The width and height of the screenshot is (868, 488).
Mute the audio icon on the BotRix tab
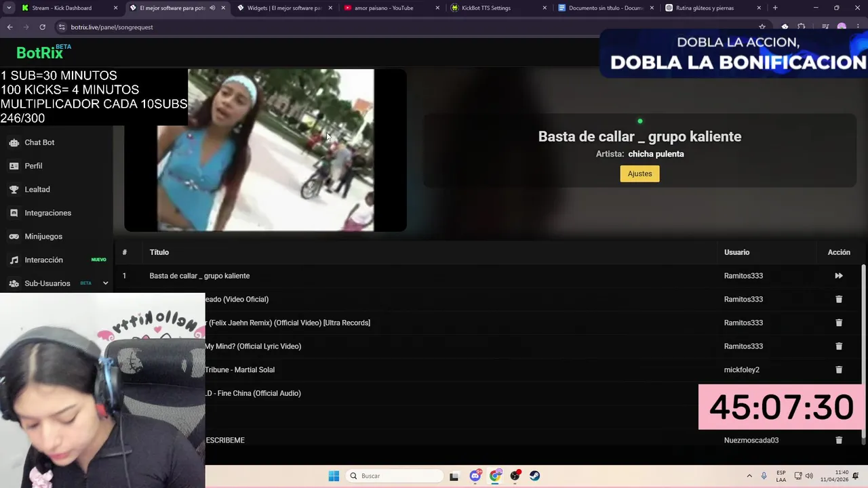coord(212,8)
